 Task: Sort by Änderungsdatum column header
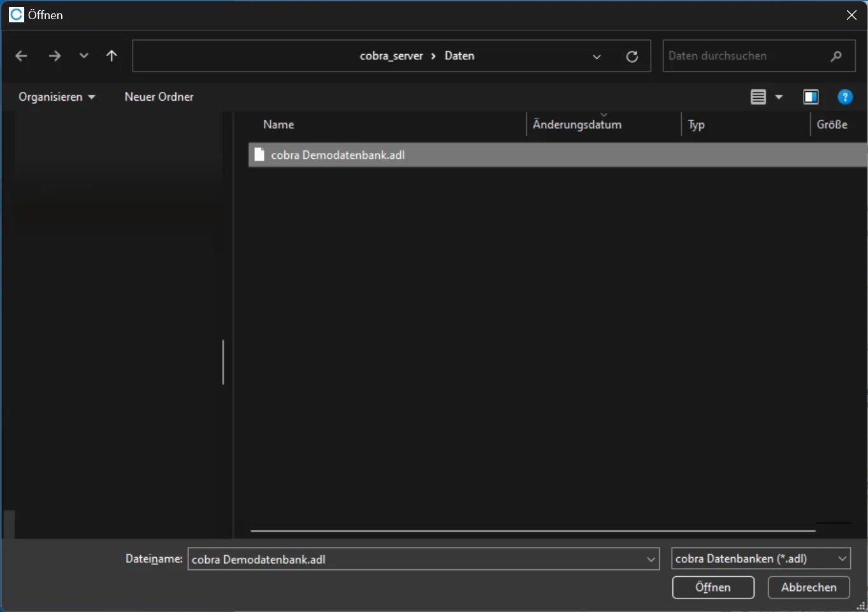pyautogui.click(x=577, y=124)
